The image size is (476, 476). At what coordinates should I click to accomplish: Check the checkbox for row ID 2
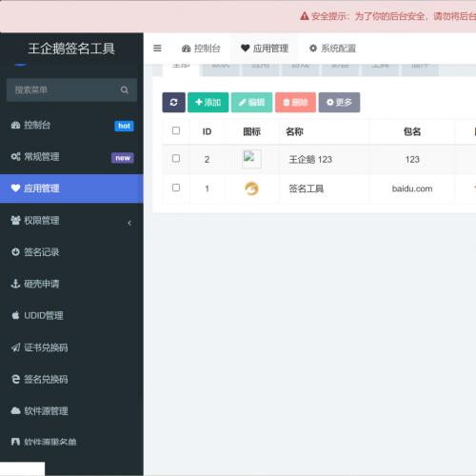coord(176,158)
